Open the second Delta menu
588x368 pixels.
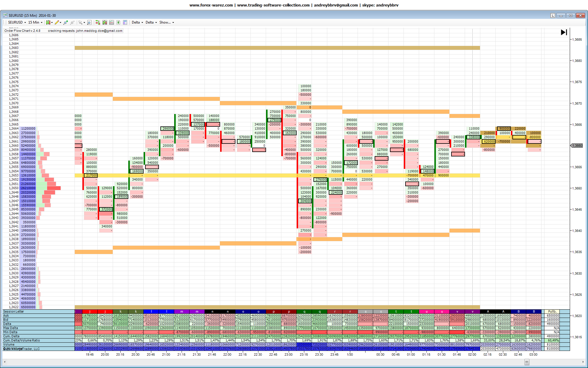point(151,22)
